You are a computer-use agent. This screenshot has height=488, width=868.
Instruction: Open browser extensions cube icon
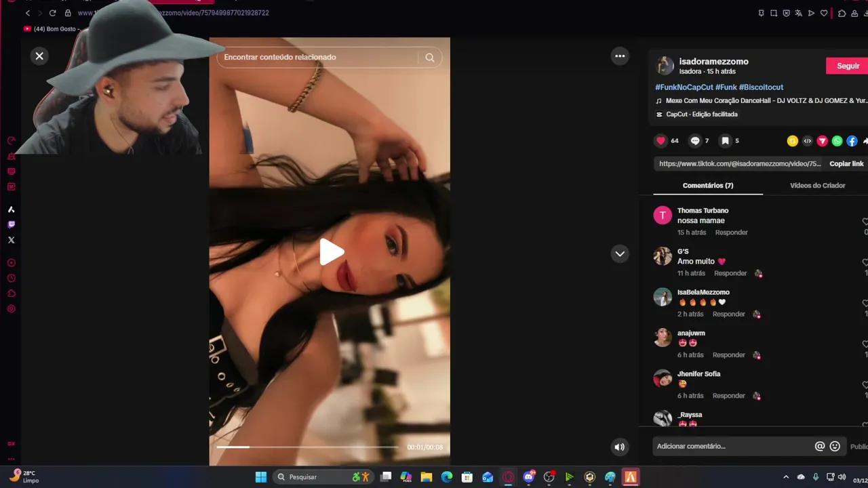click(x=842, y=13)
